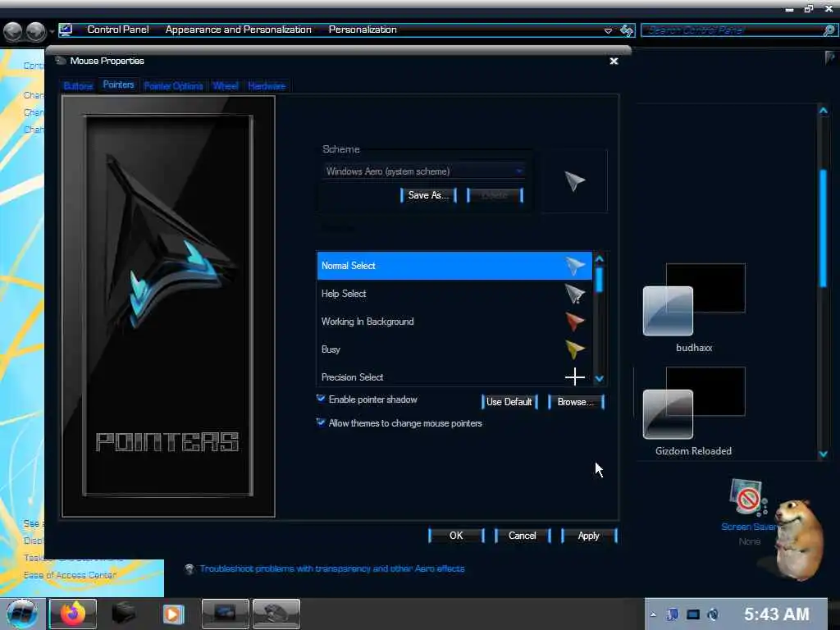The image size is (840, 630).
Task: Click the theme list scrollbar thumb
Action: 824,228
